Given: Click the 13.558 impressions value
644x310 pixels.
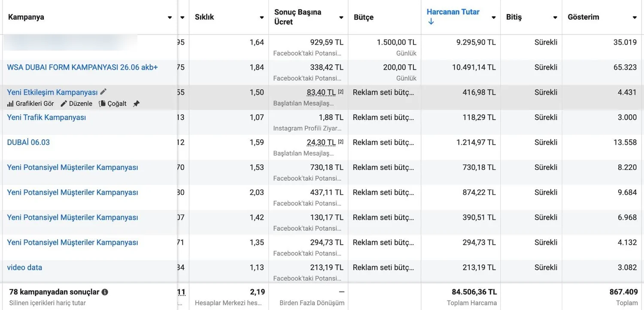Looking at the screenshot, I should pyautogui.click(x=625, y=142).
